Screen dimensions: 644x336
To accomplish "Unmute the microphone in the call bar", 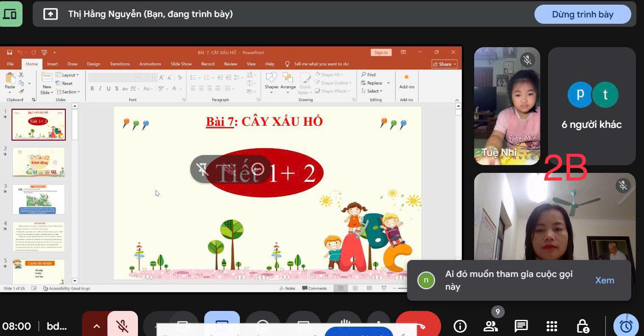I will (x=122, y=325).
